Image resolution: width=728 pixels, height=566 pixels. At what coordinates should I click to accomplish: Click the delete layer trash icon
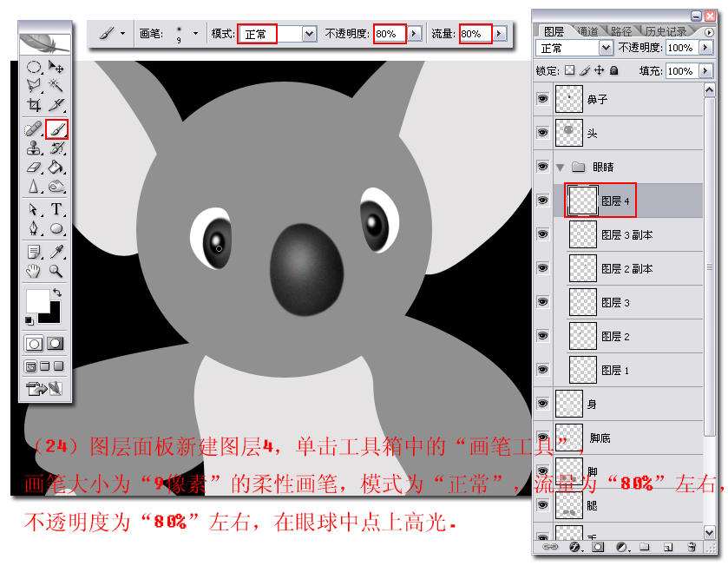(x=692, y=547)
